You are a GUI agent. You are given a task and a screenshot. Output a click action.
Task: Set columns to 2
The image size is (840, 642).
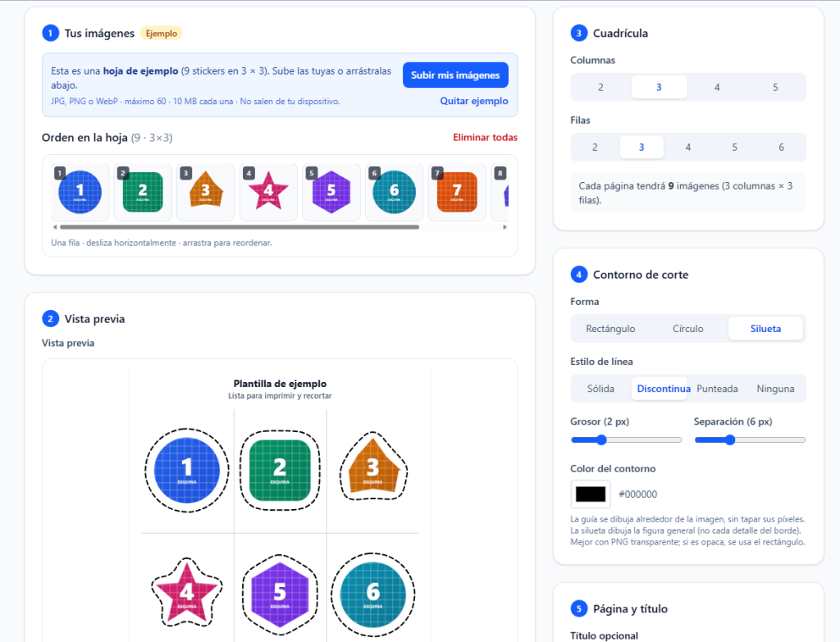(600, 87)
